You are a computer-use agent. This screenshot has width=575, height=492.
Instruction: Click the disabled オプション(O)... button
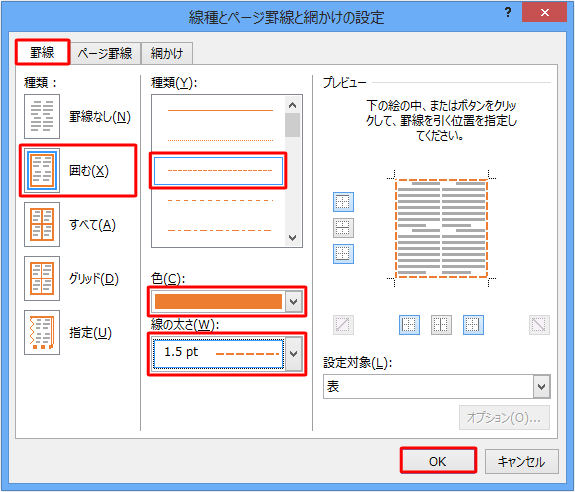coord(504,417)
